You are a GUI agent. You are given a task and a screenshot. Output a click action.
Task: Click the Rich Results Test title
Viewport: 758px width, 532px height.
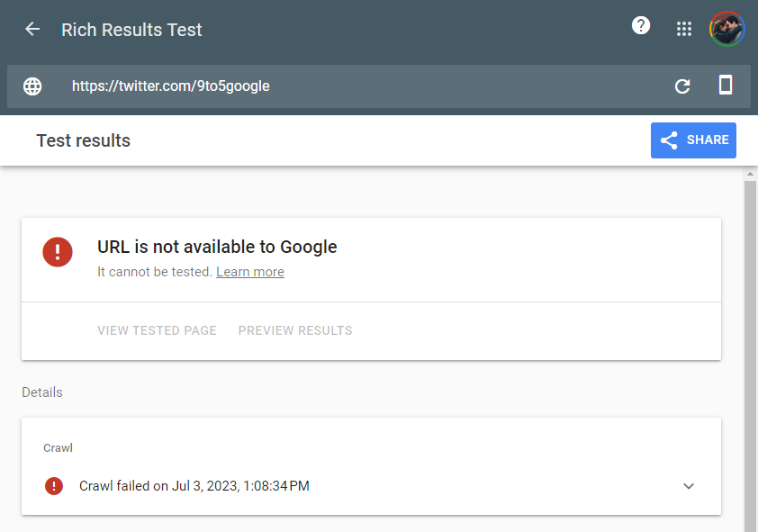tap(131, 30)
